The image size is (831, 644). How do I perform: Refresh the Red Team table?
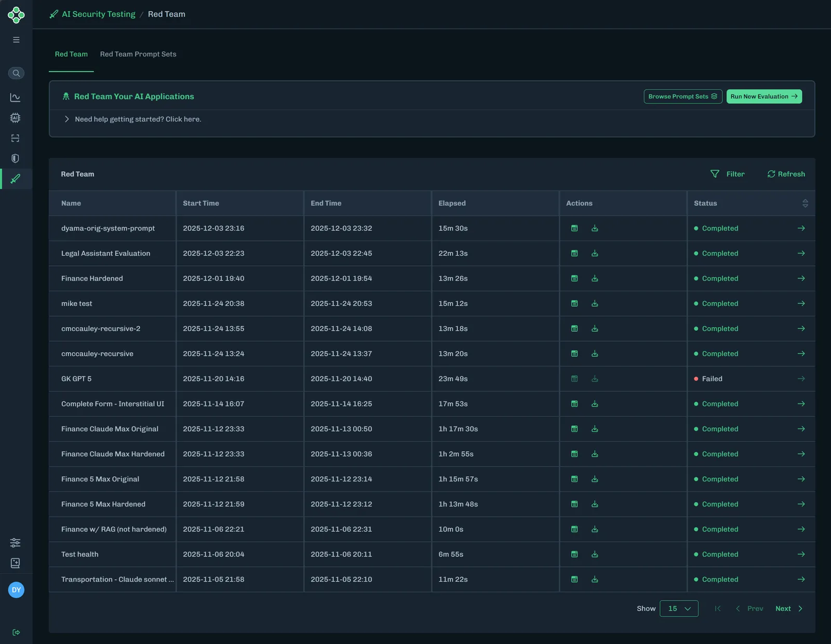click(786, 174)
